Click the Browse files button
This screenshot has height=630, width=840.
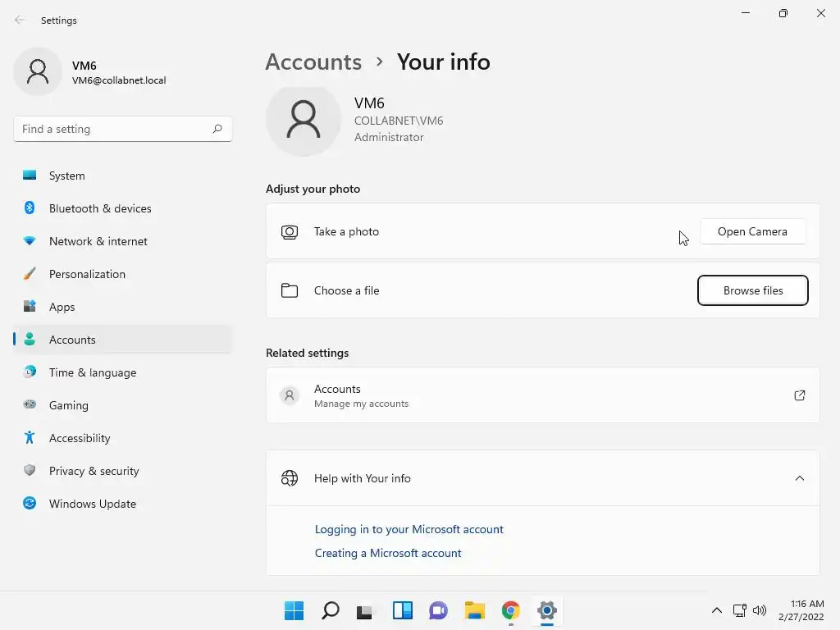pyautogui.click(x=753, y=290)
